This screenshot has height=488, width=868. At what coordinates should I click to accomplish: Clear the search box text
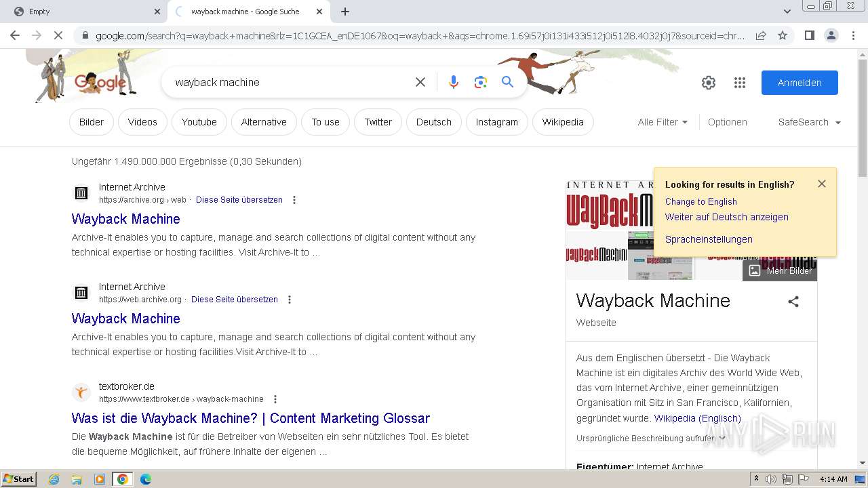420,82
